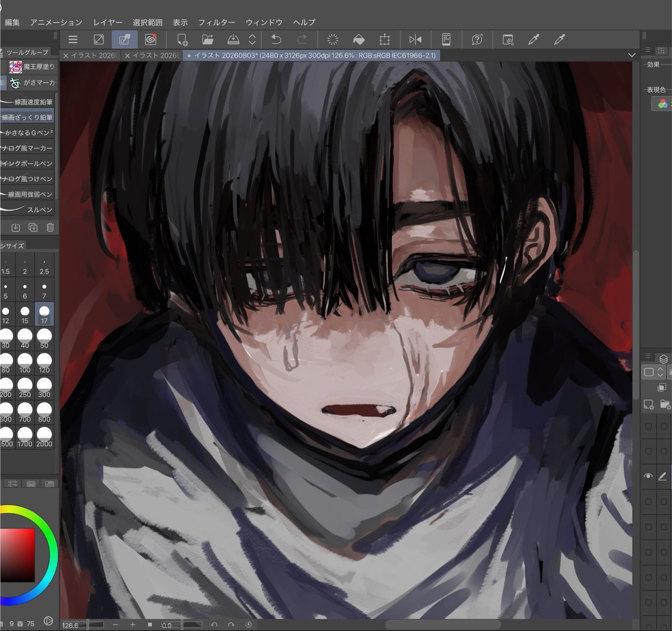Select the 線画速度鉛筆 sub tool

pyautogui.click(x=27, y=102)
